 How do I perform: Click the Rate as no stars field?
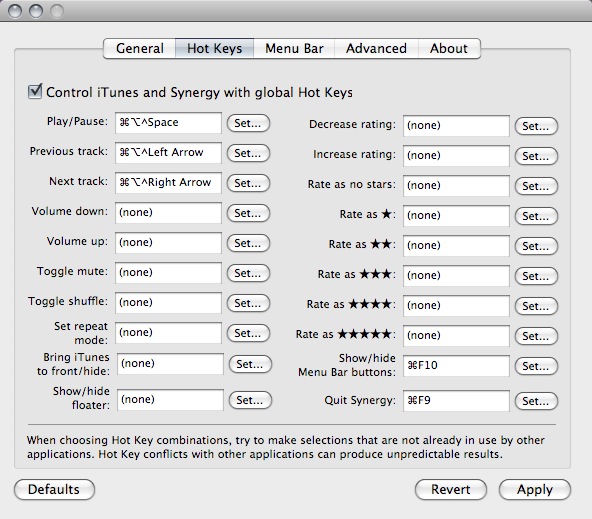(456, 186)
